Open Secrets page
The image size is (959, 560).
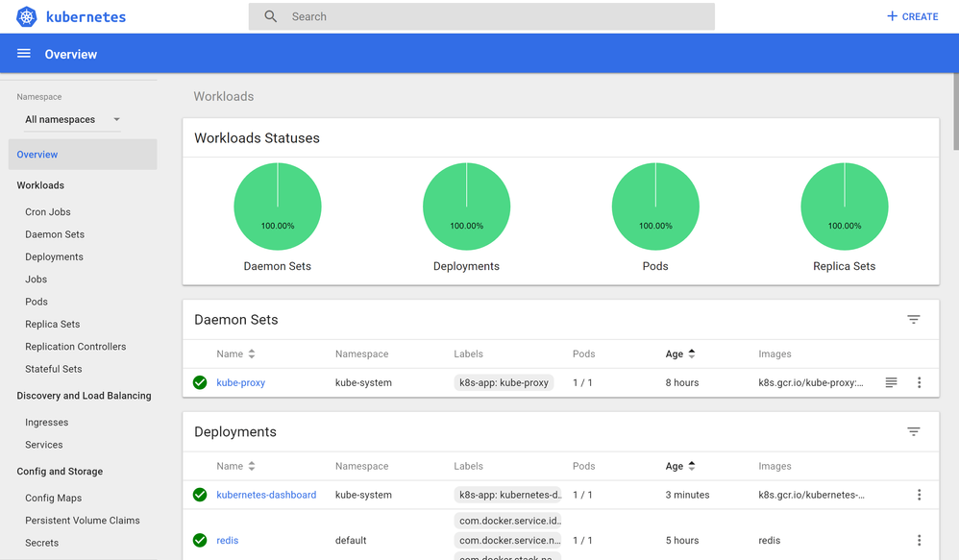pos(41,543)
